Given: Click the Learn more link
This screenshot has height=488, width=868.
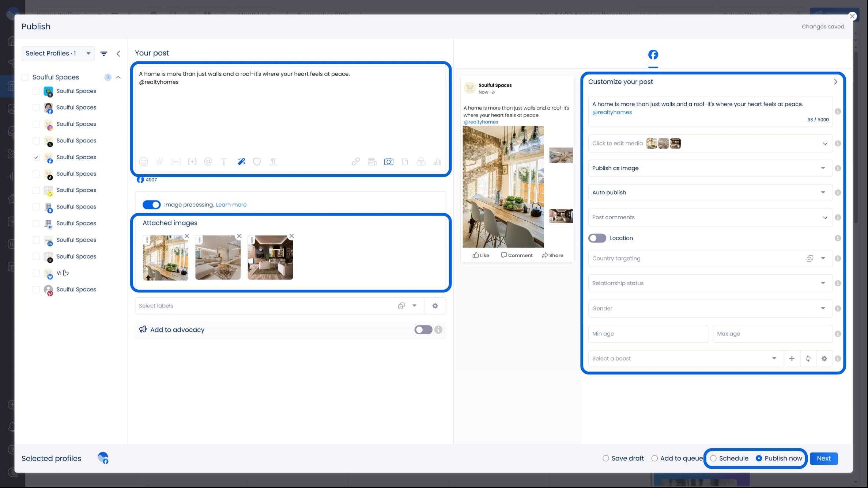Looking at the screenshot, I should (231, 205).
